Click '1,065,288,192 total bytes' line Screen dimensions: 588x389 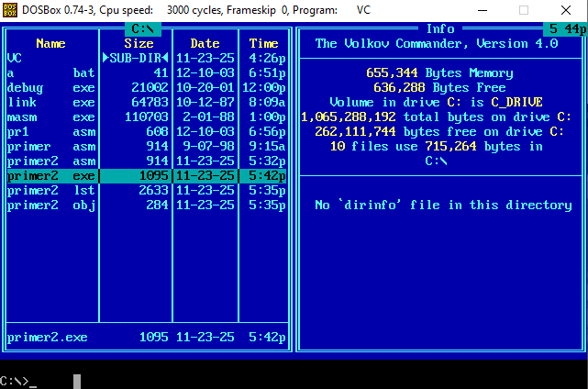click(437, 117)
